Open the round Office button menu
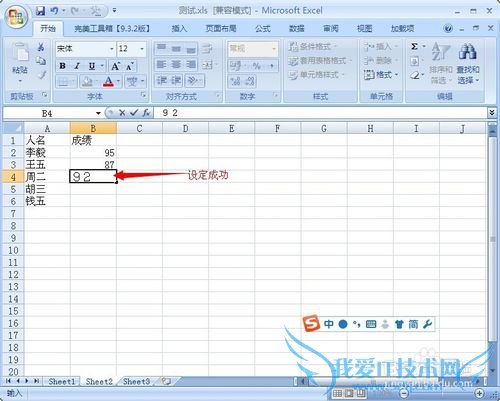The image size is (500, 401). (x=16, y=16)
